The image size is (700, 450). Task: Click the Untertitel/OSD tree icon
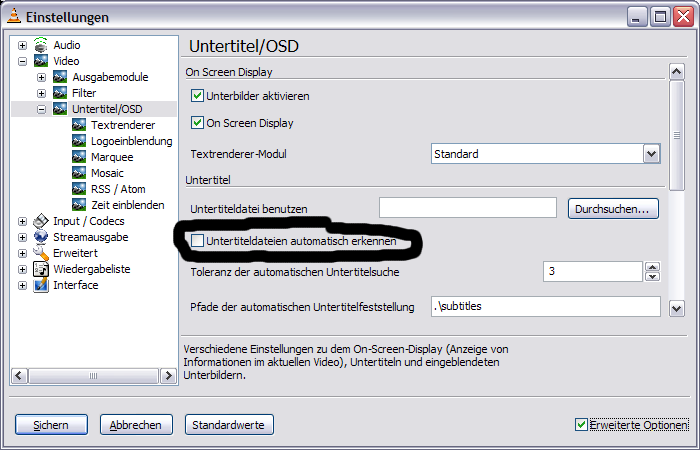pyautogui.click(x=60, y=109)
